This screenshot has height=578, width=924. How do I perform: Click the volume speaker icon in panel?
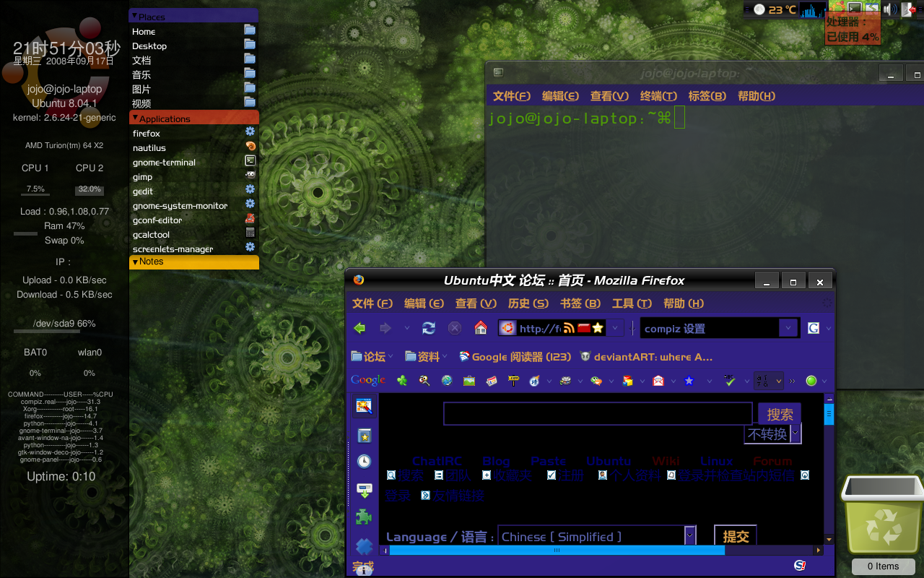(889, 9)
